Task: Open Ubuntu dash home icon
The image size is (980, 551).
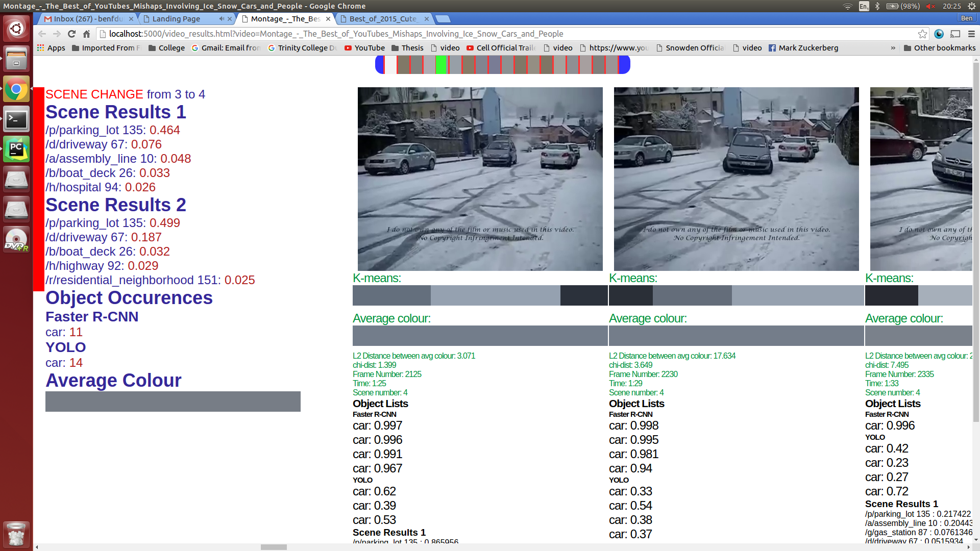Action: (16, 29)
